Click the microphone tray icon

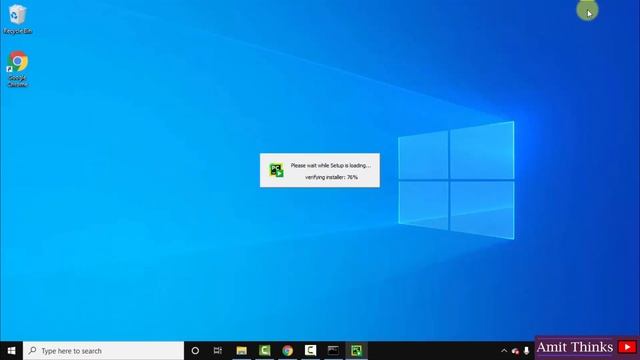[x=527, y=351]
